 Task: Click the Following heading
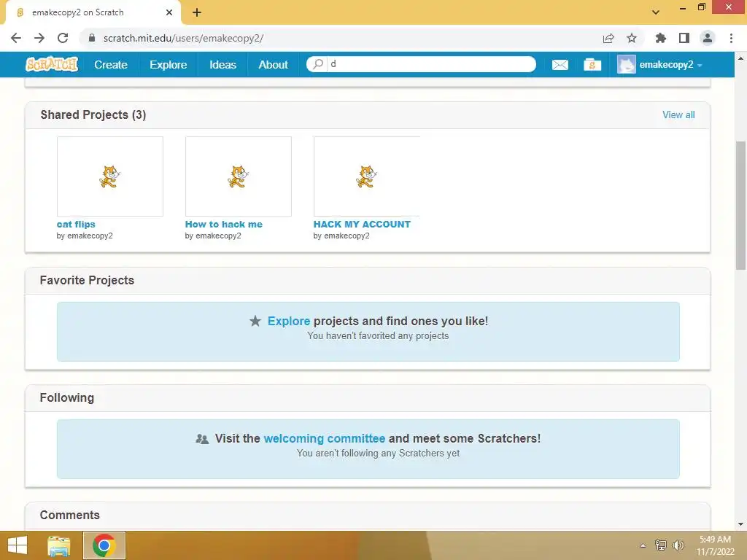(66, 397)
